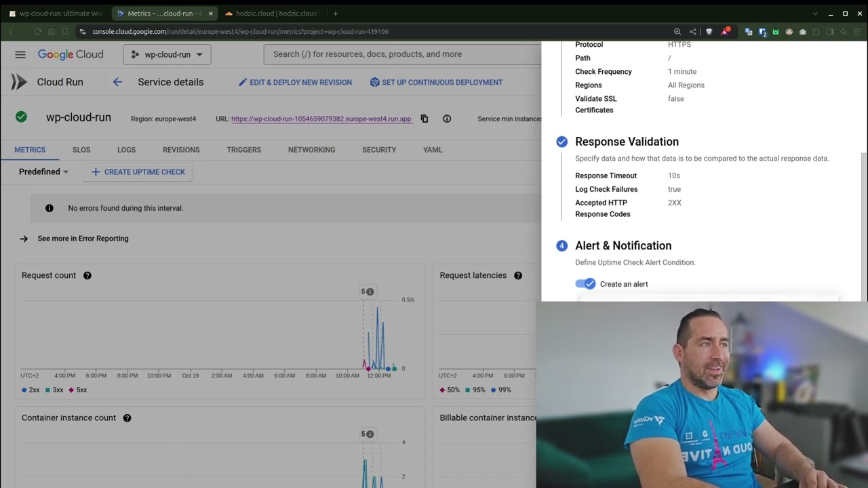Open the extensions puzzle-piece icon
The height and width of the screenshot is (488, 868).
[816, 32]
